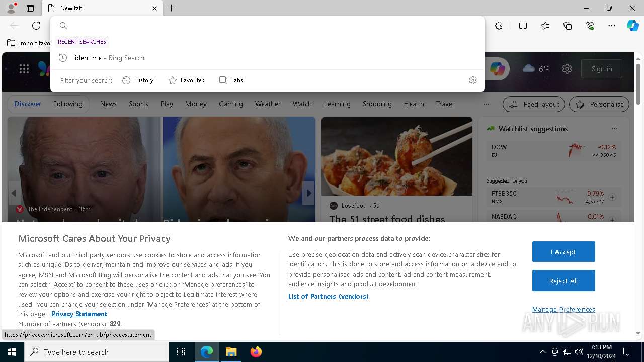Open the street food dishes article image
The height and width of the screenshot is (362, 644).
tap(397, 156)
